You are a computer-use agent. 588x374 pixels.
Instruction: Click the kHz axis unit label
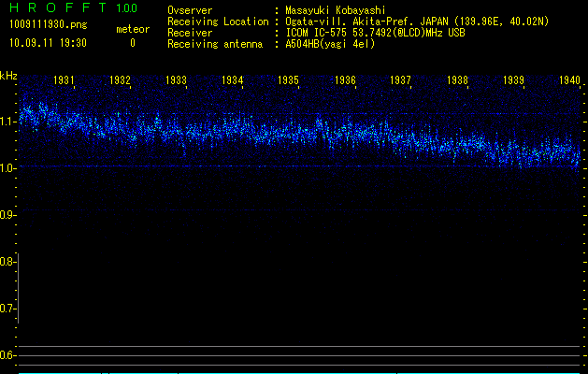(8, 74)
